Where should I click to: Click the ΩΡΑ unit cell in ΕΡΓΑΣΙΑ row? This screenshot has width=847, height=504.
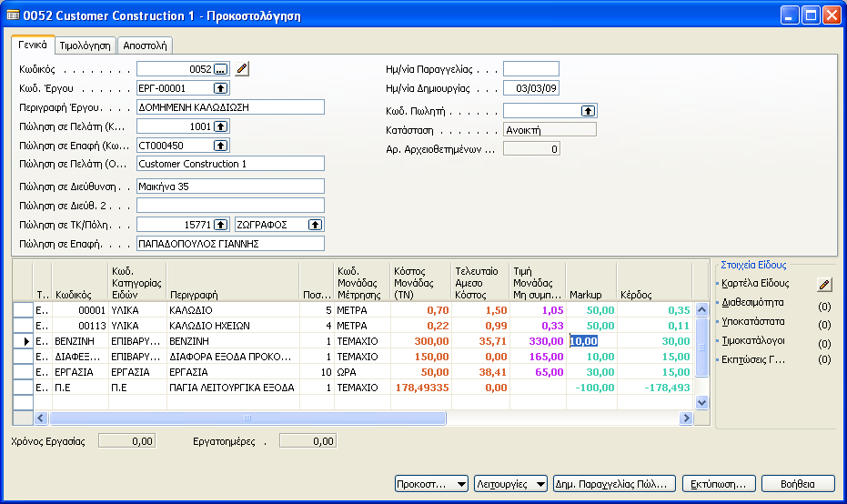point(361,372)
